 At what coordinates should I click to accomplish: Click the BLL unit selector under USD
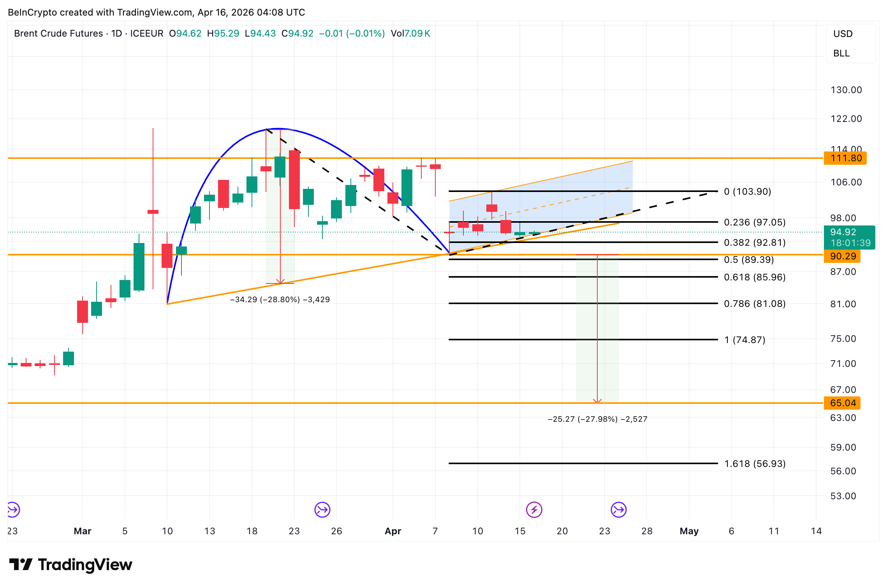point(843,54)
